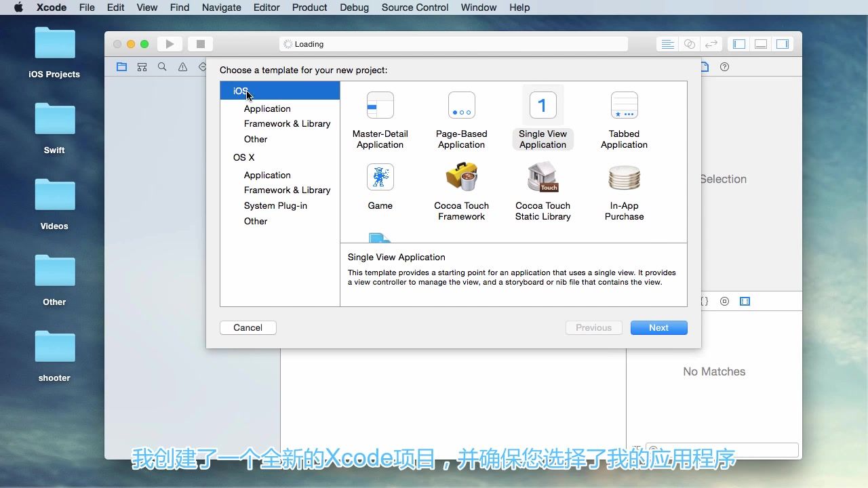The image size is (868, 488).
Task: Choose the Cocoa Touch Static Library template
Action: click(x=542, y=192)
